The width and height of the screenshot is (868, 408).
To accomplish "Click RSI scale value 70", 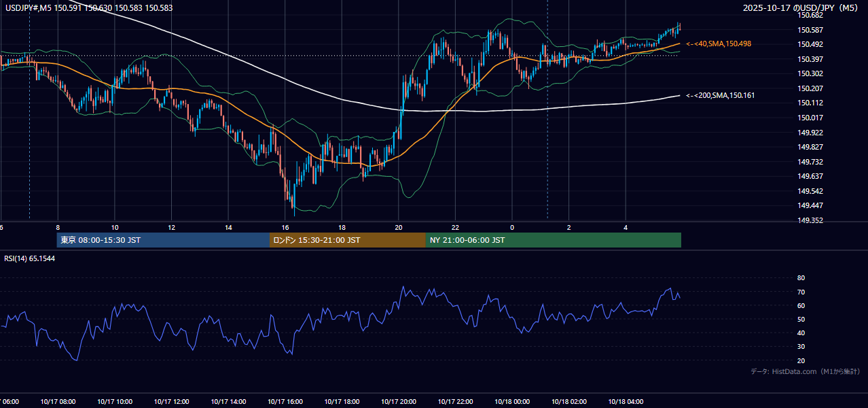I will tap(801, 292).
